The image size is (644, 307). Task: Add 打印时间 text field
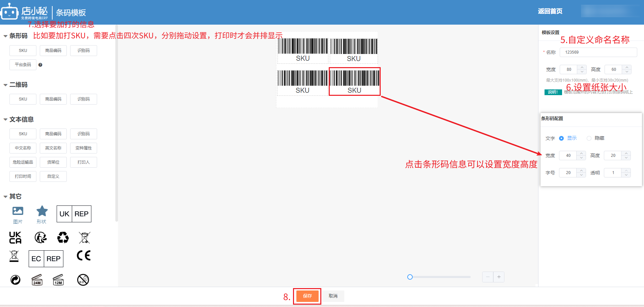[x=23, y=176]
